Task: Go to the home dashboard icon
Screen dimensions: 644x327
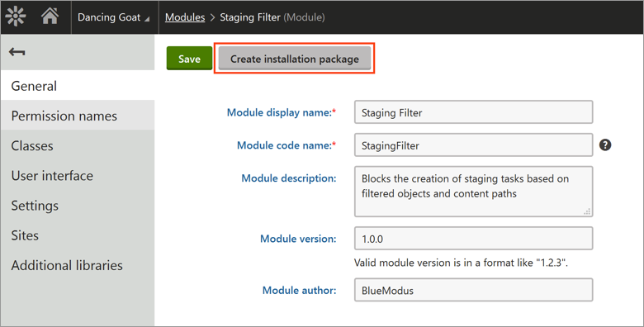Action: (x=50, y=17)
